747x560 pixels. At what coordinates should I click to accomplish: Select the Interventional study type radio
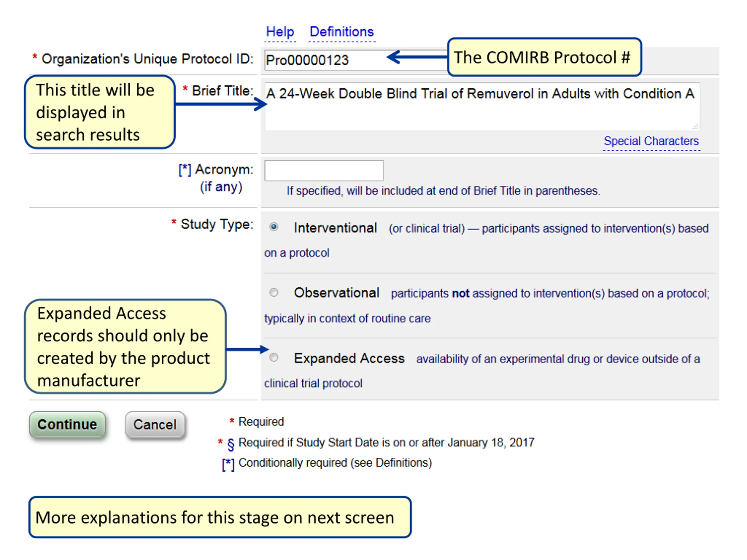click(x=274, y=227)
